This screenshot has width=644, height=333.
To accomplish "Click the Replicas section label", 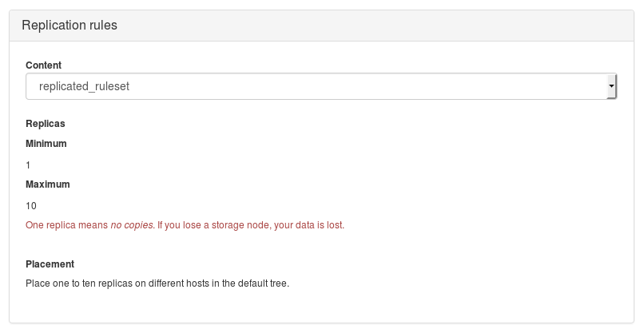I will pos(46,124).
